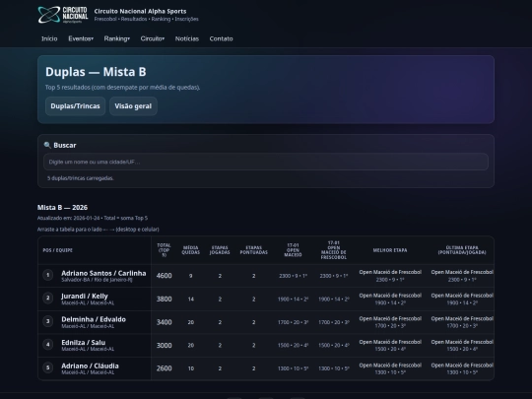Select the Adriano Santos / Carlinha team name
Screen dimensions: 532x399
103,273
